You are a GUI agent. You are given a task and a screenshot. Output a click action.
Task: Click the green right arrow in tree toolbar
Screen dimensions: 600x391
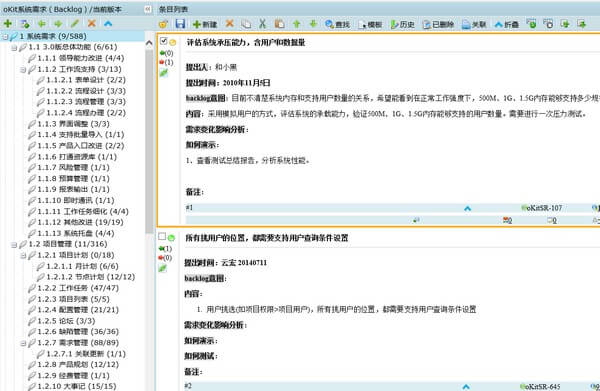58,24
